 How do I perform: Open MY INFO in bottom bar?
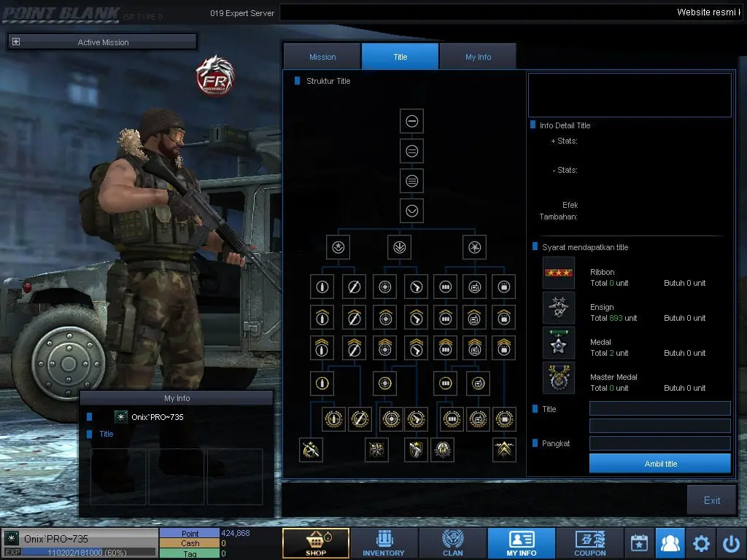521,542
